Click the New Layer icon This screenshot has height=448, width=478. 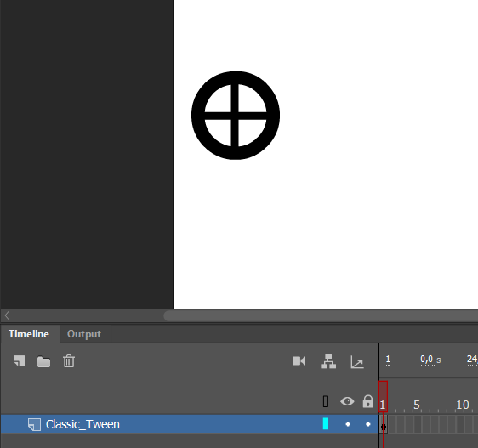20,361
